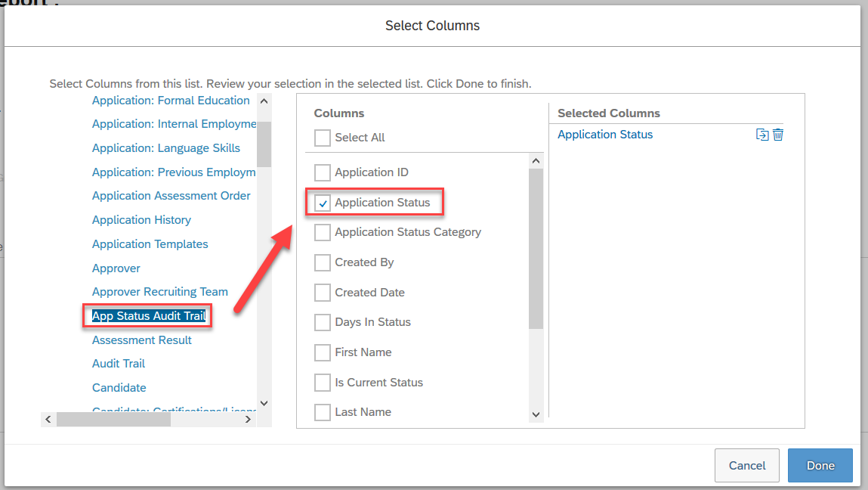Select Application: Internal Employment category
Image resolution: width=868 pixels, height=490 pixels.
(174, 123)
